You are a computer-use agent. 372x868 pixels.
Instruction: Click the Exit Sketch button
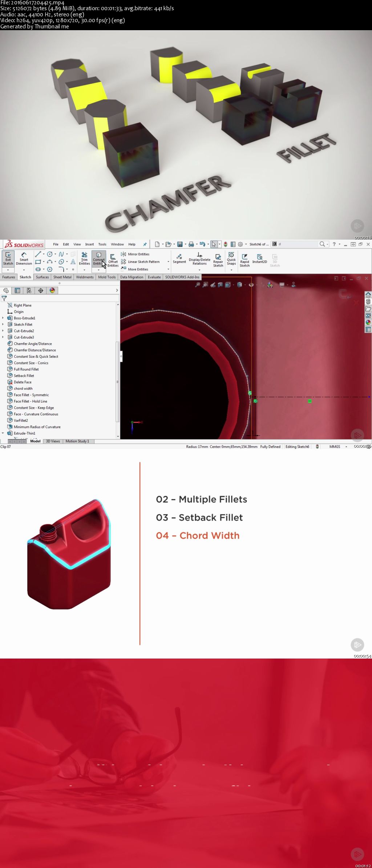(8, 259)
